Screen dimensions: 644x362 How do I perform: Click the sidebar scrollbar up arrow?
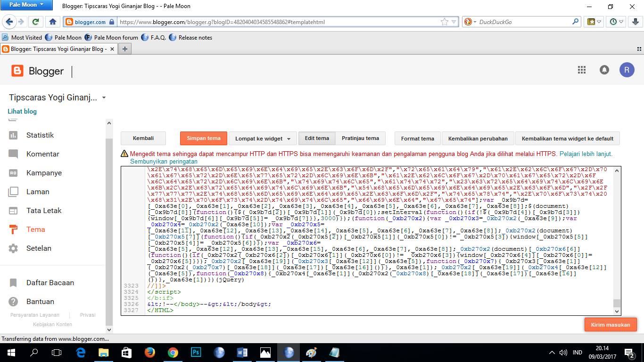pos(109,123)
